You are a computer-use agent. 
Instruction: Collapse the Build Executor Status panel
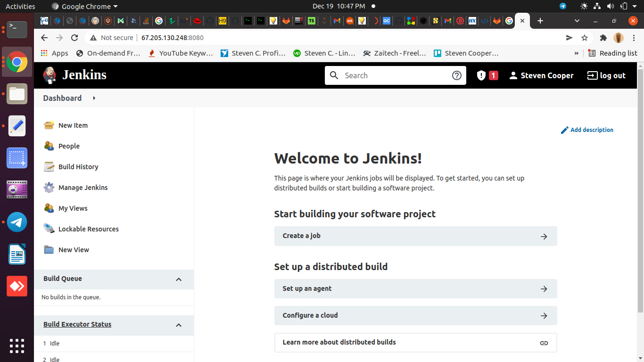point(179,325)
